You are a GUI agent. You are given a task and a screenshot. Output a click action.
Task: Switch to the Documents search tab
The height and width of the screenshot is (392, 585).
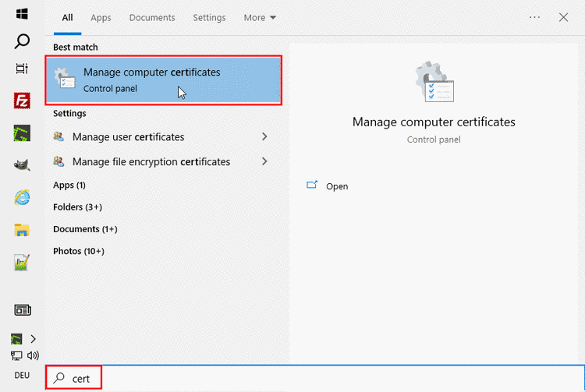click(x=152, y=18)
